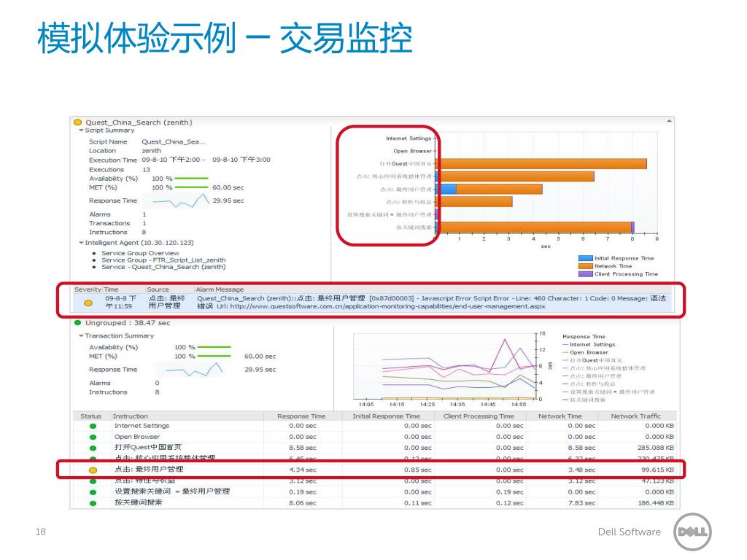Click the Executions value 13

(x=146, y=169)
